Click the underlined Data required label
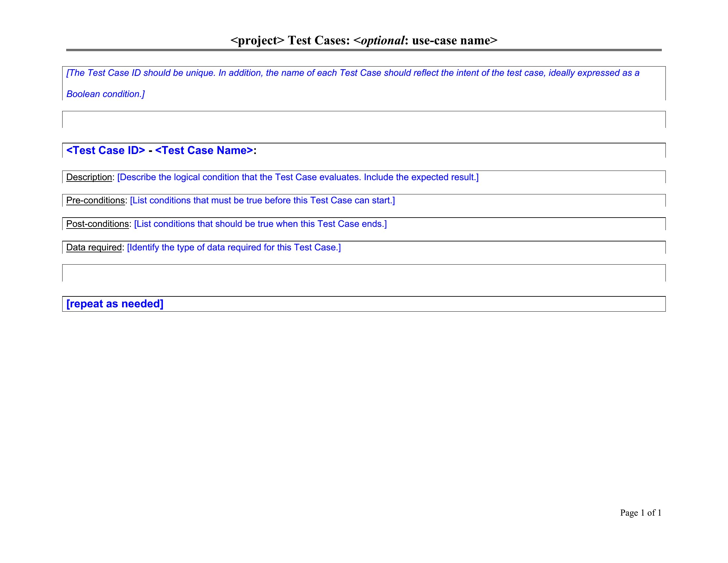The height and width of the screenshot is (563, 728). tap(94, 247)
